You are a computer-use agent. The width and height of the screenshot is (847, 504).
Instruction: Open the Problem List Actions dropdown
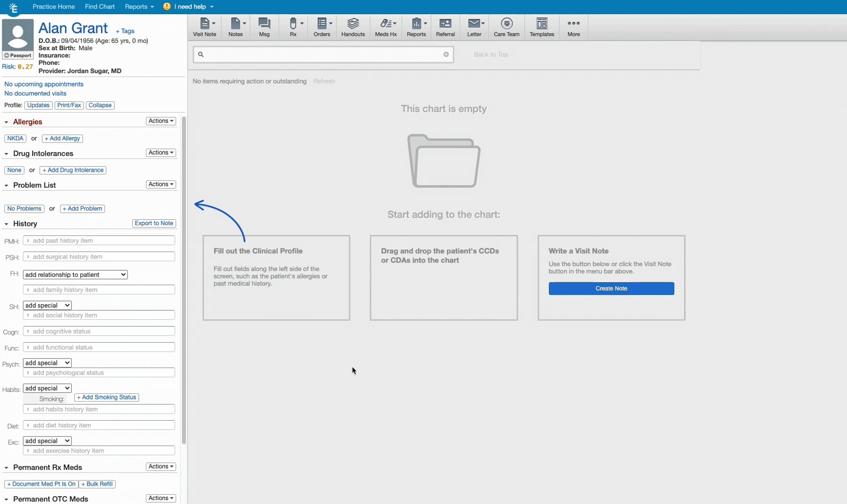point(161,184)
